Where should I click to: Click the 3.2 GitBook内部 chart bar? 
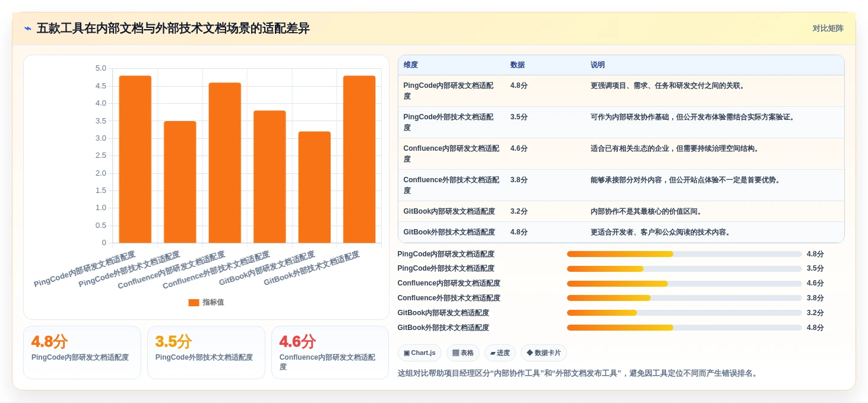pos(315,187)
